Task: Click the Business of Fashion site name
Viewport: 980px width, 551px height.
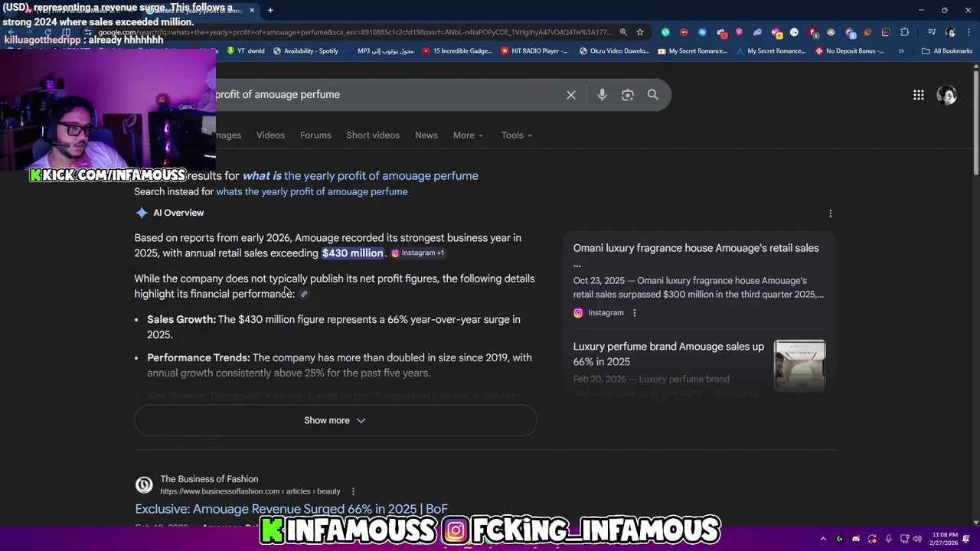Action: (x=209, y=479)
